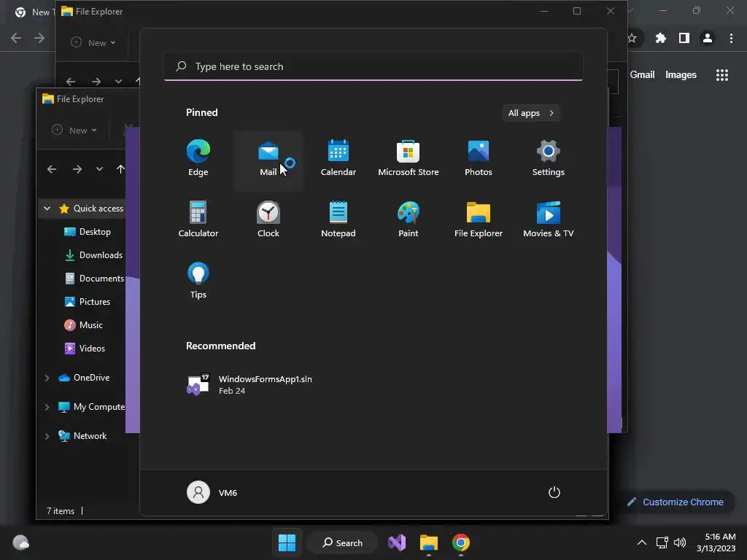Viewport: 747px width, 560px height.
Task: Go back in Chrome browser
Action: coord(16,38)
